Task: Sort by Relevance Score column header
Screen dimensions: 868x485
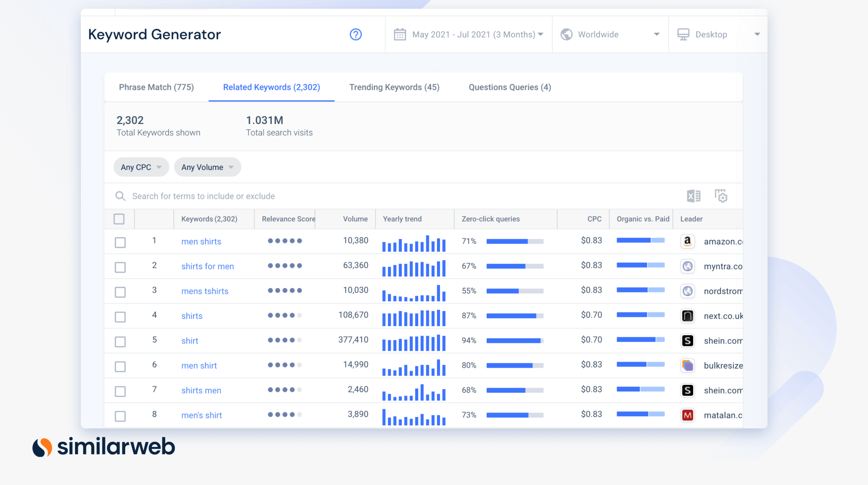Action: pyautogui.click(x=288, y=219)
